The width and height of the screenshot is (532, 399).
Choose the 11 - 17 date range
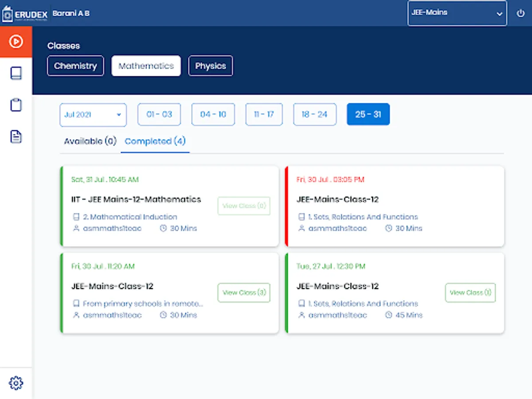pyautogui.click(x=264, y=114)
